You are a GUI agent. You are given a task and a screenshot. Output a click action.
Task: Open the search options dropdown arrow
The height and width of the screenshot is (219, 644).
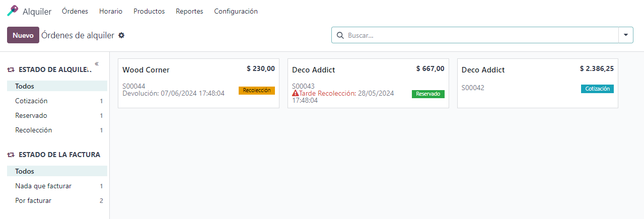(625, 35)
